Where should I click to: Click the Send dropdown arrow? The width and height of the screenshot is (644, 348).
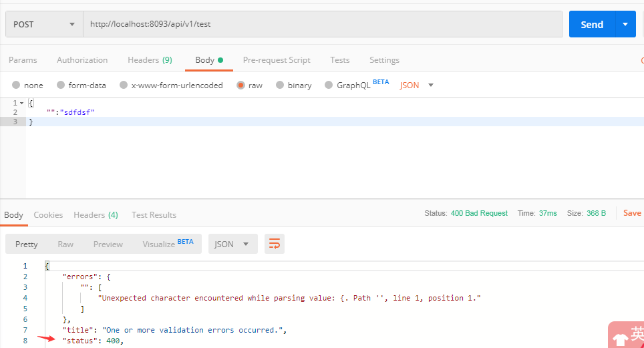[x=625, y=24]
